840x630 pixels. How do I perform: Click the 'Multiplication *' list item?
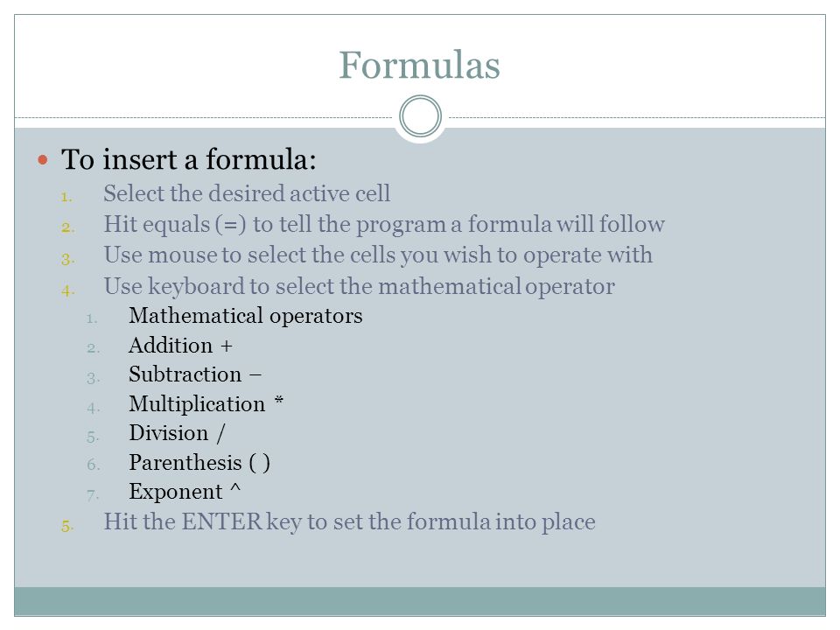tap(206, 404)
